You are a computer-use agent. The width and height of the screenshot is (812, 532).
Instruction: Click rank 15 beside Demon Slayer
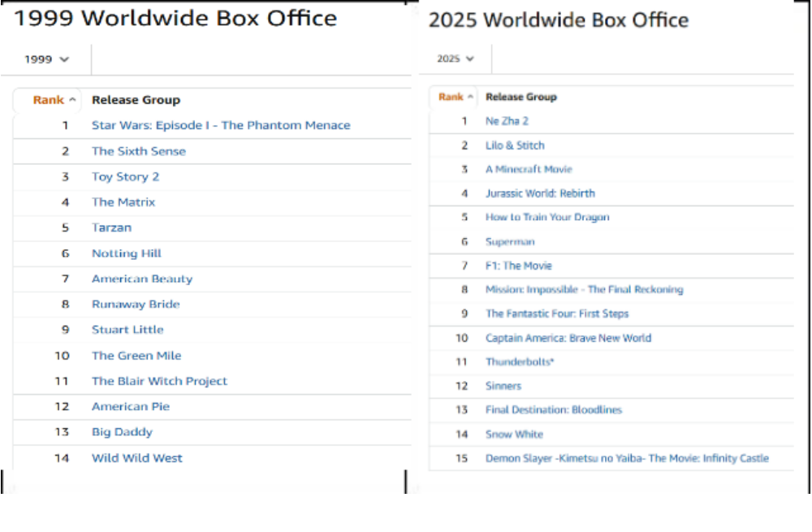[461, 458]
